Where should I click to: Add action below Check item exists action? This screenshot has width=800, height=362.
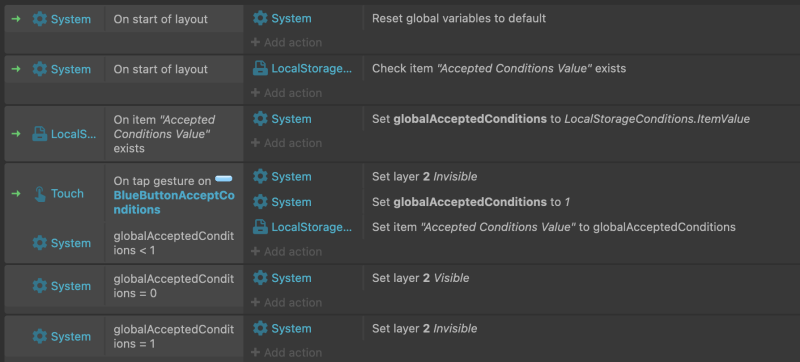tap(286, 93)
